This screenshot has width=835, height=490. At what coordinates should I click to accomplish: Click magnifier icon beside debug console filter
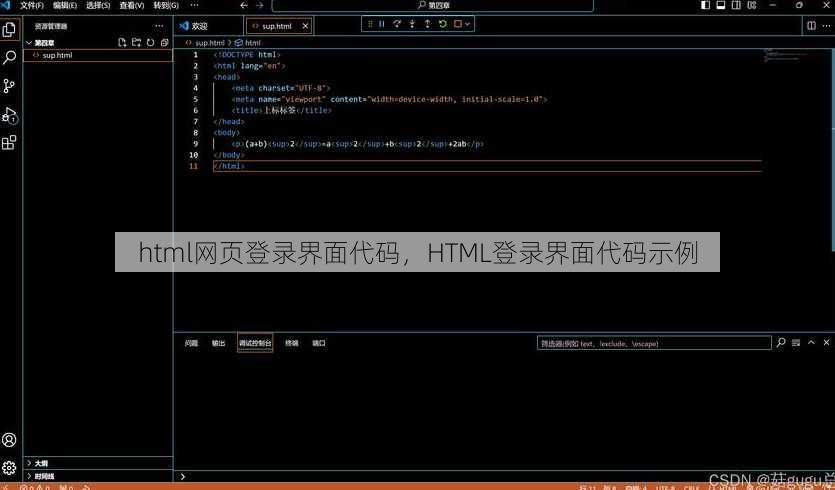click(x=781, y=342)
